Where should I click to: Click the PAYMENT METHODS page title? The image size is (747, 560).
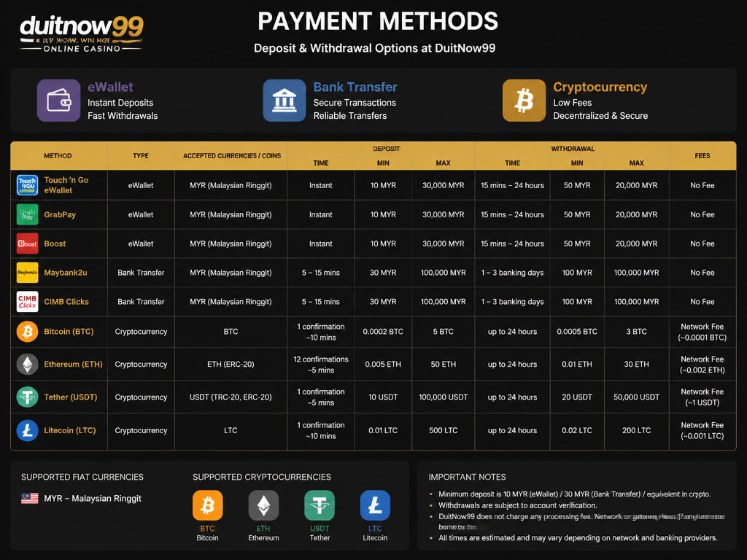[x=378, y=21]
